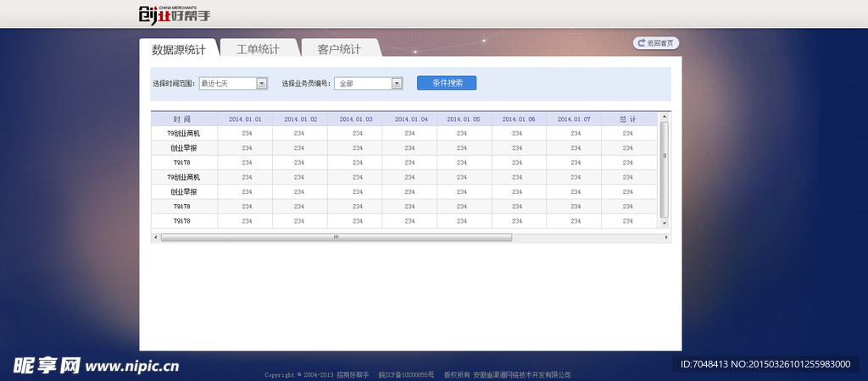Image resolution: width=868 pixels, height=381 pixels.
Task: Switch to the 数据源统计 tab
Action: coord(179,49)
